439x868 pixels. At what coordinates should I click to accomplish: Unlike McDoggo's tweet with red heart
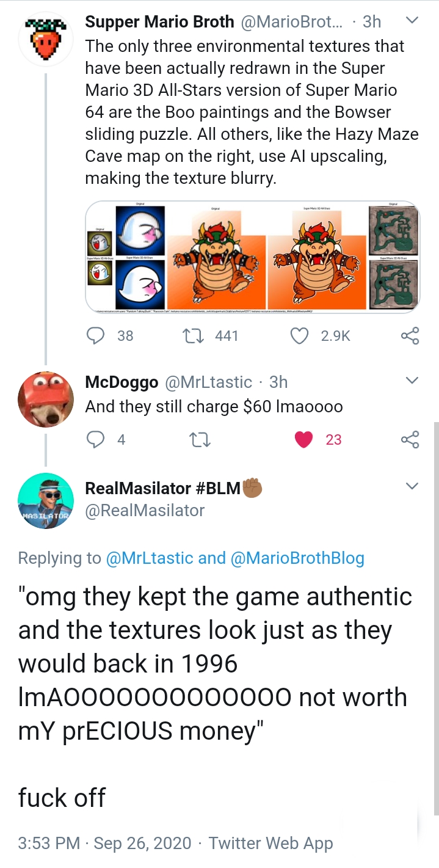pyautogui.click(x=304, y=439)
